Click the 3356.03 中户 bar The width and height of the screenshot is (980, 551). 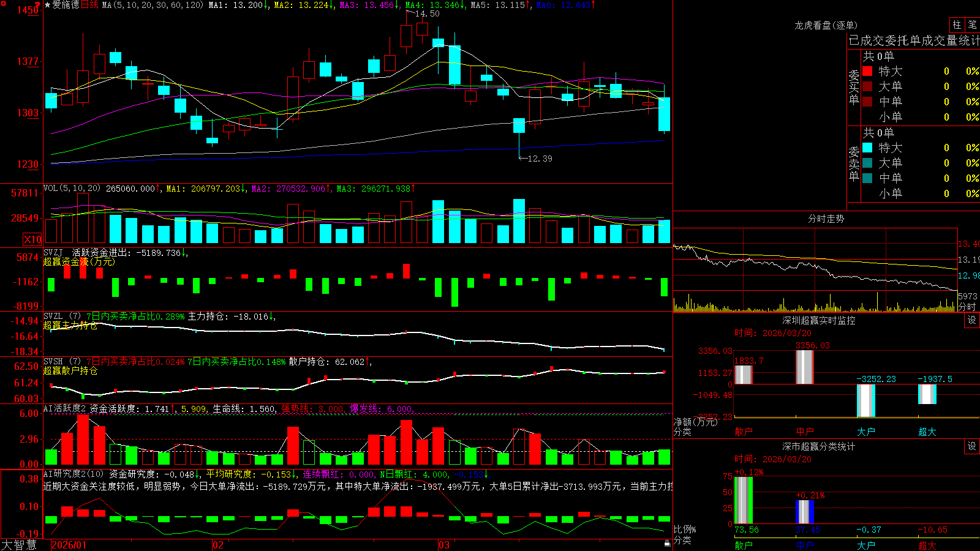click(805, 367)
